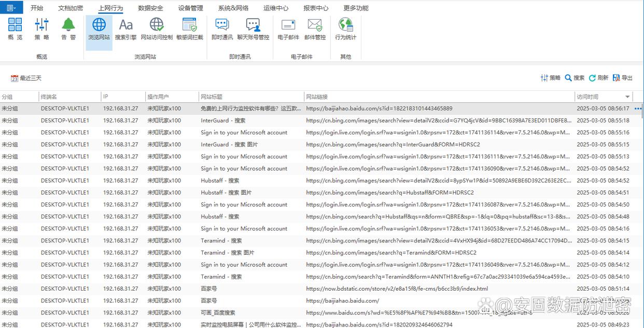The height and width of the screenshot is (328, 644).
Task: Click the 导出 export button
Action: click(623, 78)
